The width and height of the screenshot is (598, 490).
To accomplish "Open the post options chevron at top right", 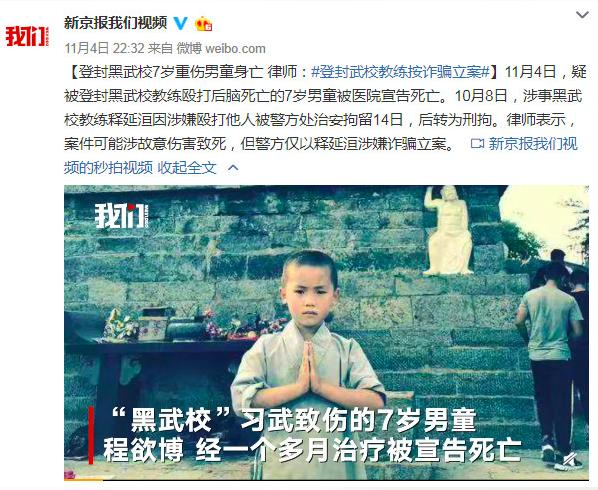I will (582, 15).
